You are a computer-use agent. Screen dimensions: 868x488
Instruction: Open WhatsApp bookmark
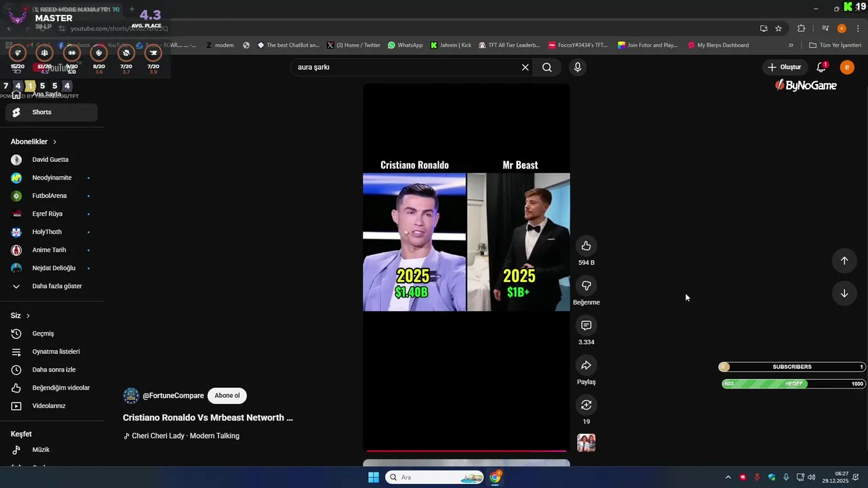coord(406,45)
